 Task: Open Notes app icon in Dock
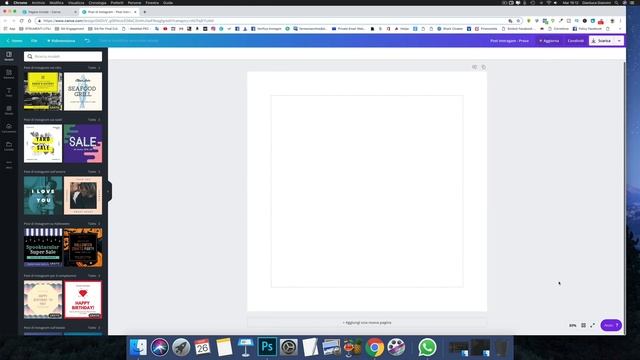[224, 347]
